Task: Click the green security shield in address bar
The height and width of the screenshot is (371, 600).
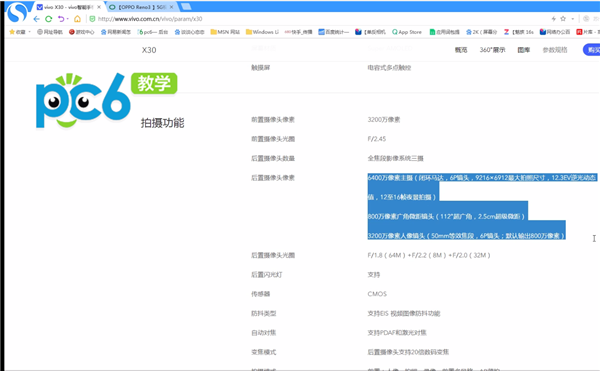Action: pos(92,19)
